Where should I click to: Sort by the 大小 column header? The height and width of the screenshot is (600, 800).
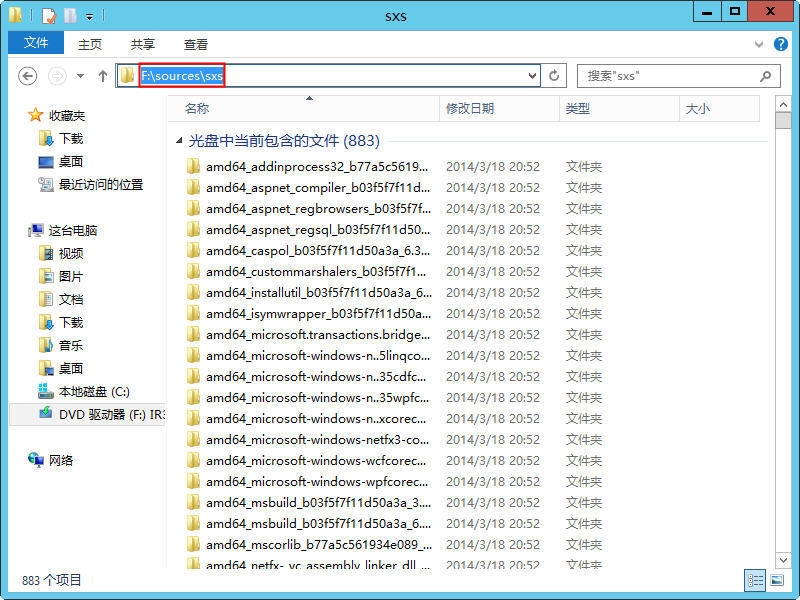coord(719,108)
